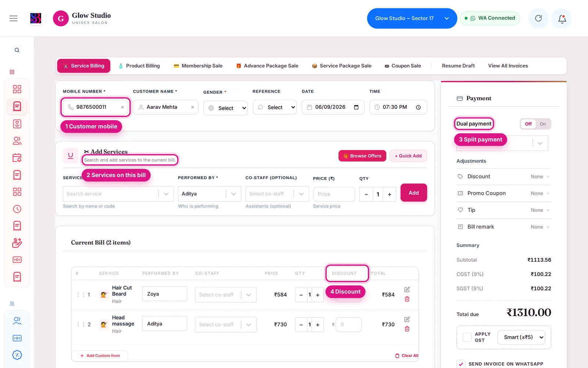Clear the mobile number field
Viewport: 588px width, 368px height.
coord(122,107)
